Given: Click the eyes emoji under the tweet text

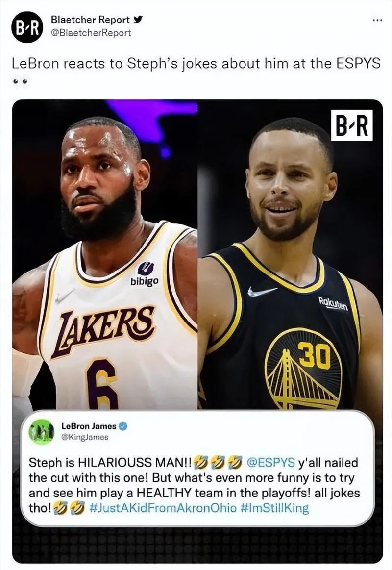Looking at the screenshot, I should [20, 81].
